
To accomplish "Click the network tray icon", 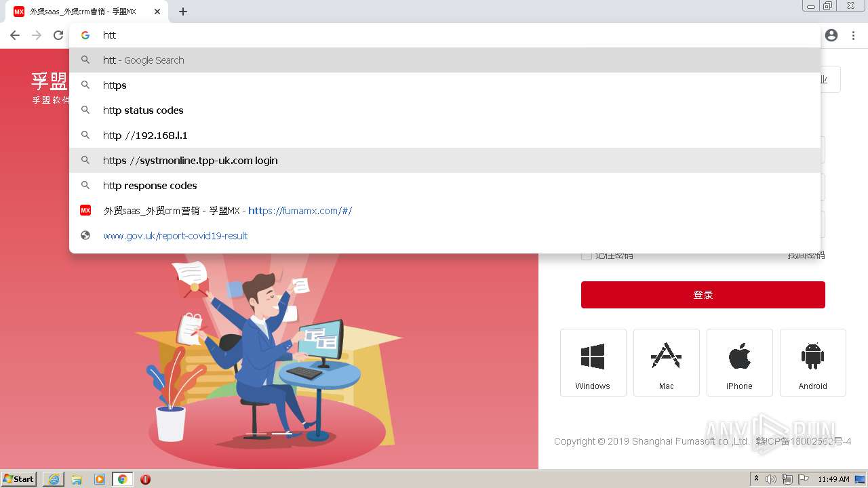I will 787,479.
